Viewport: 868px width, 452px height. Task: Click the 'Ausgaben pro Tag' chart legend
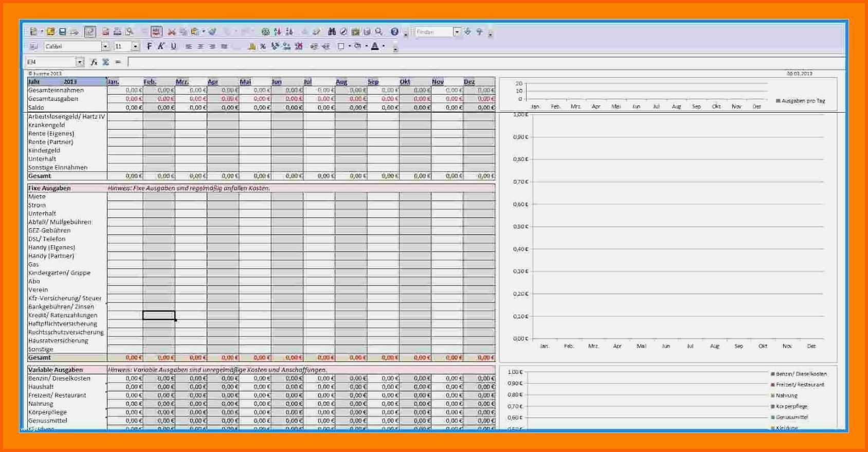800,101
